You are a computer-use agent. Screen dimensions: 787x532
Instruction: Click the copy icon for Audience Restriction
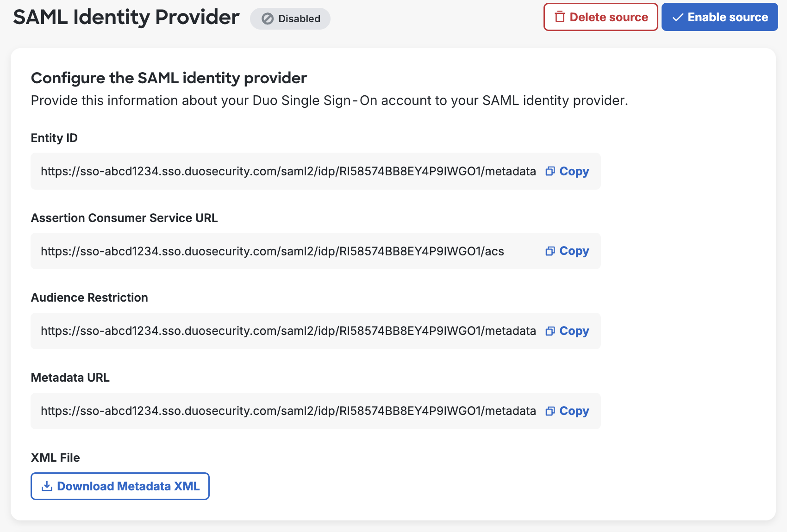[x=550, y=331]
